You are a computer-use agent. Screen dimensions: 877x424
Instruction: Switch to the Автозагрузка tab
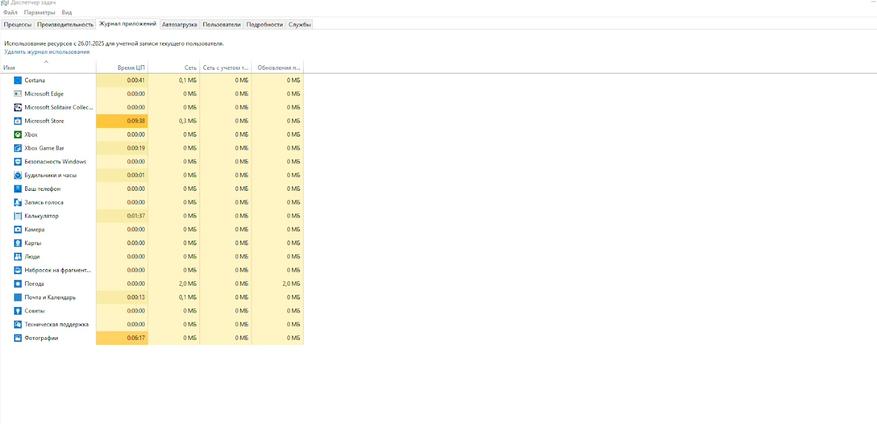coord(180,25)
